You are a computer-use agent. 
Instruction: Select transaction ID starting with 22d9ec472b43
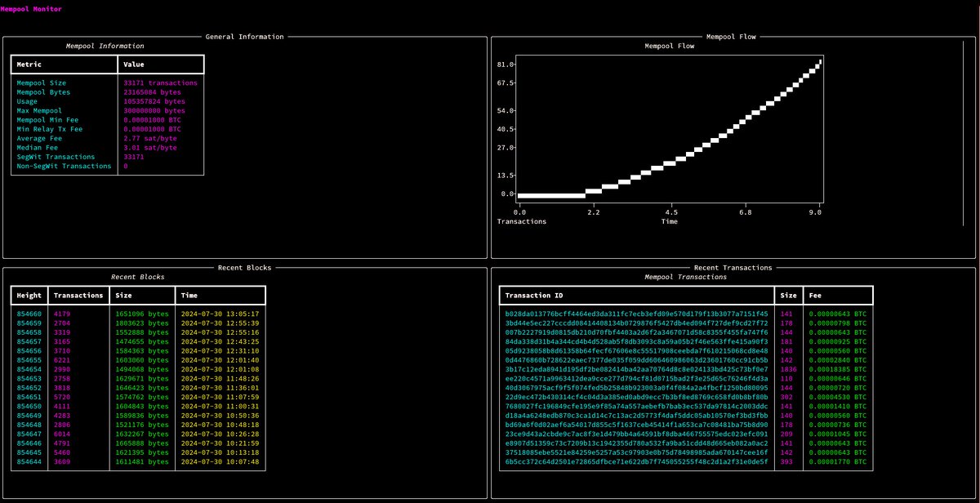pos(637,397)
